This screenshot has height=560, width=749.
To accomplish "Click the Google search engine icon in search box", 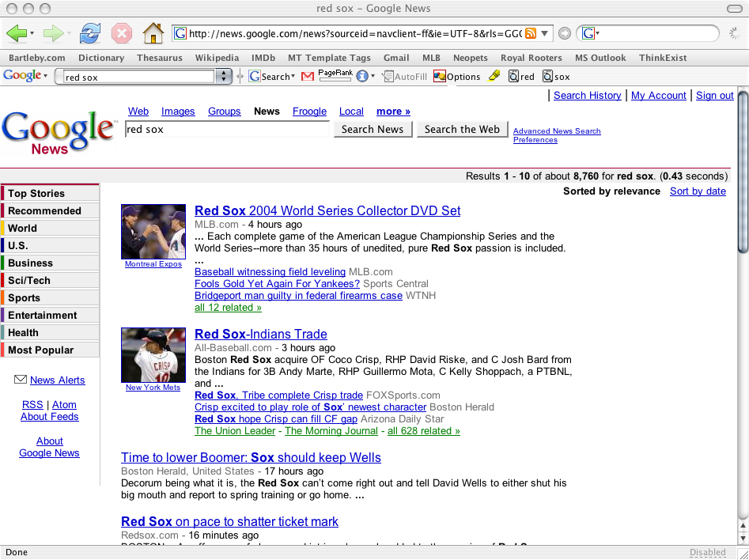I will point(588,33).
